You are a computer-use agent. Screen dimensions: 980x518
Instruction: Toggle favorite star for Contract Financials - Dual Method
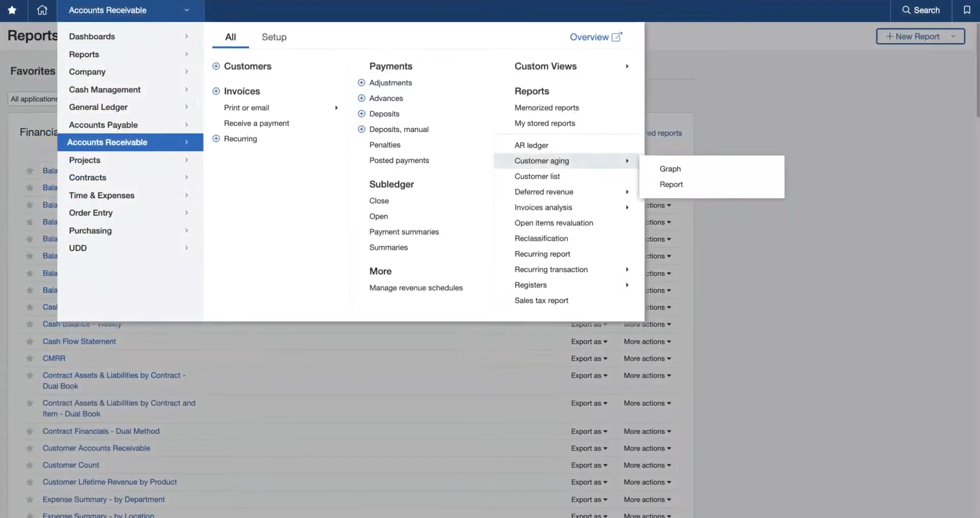(30, 432)
